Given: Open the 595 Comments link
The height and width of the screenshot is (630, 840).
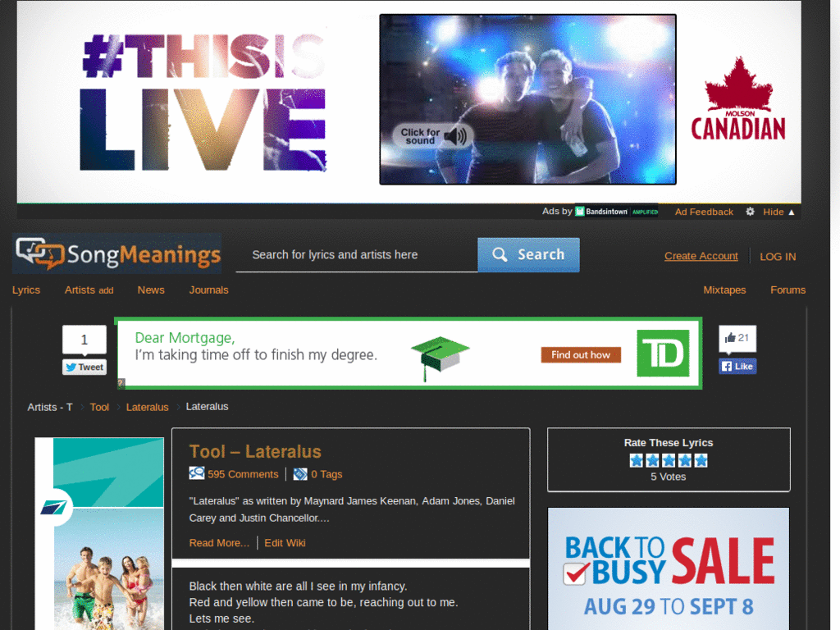Looking at the screenshot, I should click(243, 474).
